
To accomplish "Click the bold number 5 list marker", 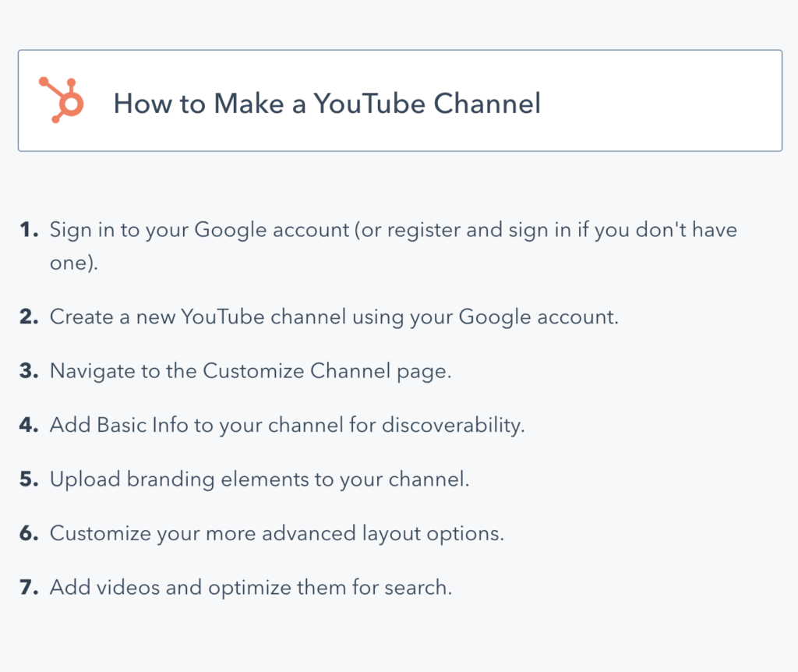I will [x=29, y=479].
